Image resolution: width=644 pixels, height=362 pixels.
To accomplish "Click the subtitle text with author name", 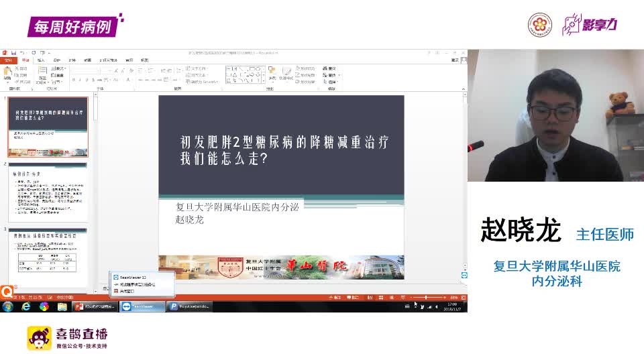I will 237,213.
